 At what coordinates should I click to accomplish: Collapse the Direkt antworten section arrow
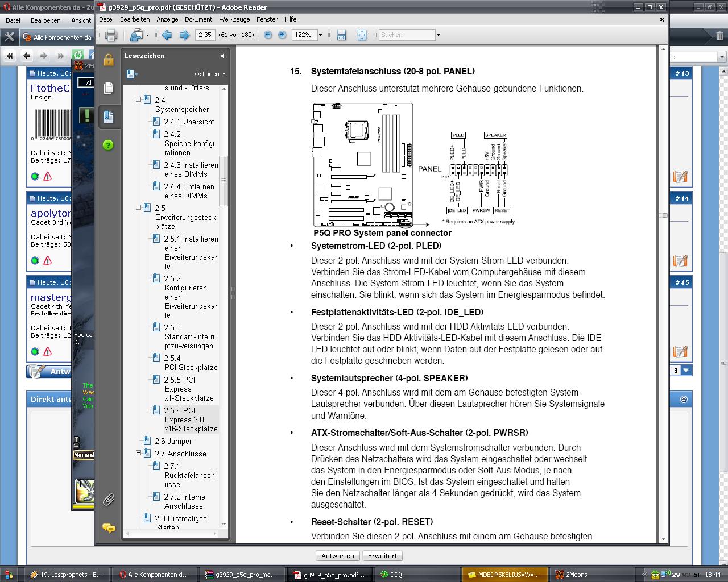point(684,399)
